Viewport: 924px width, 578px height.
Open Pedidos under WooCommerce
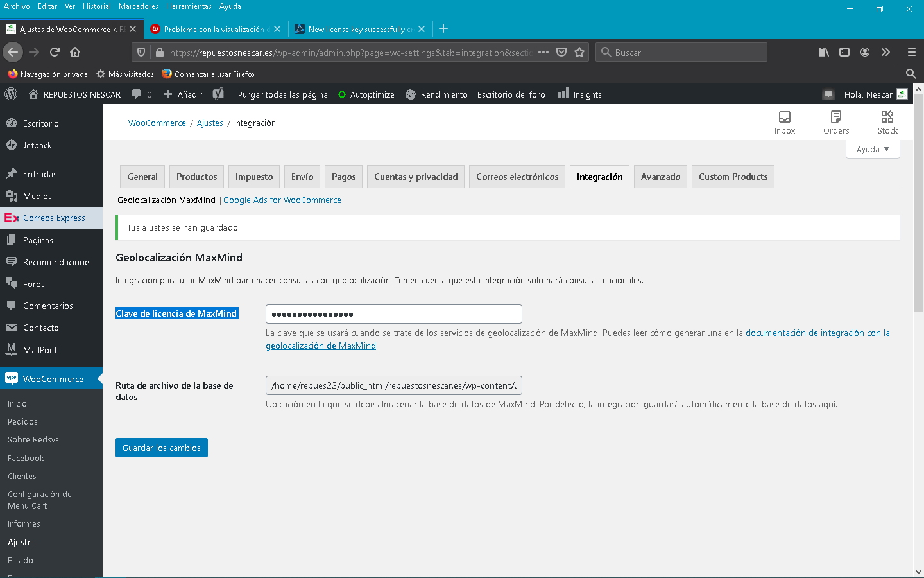pos(22,421)
